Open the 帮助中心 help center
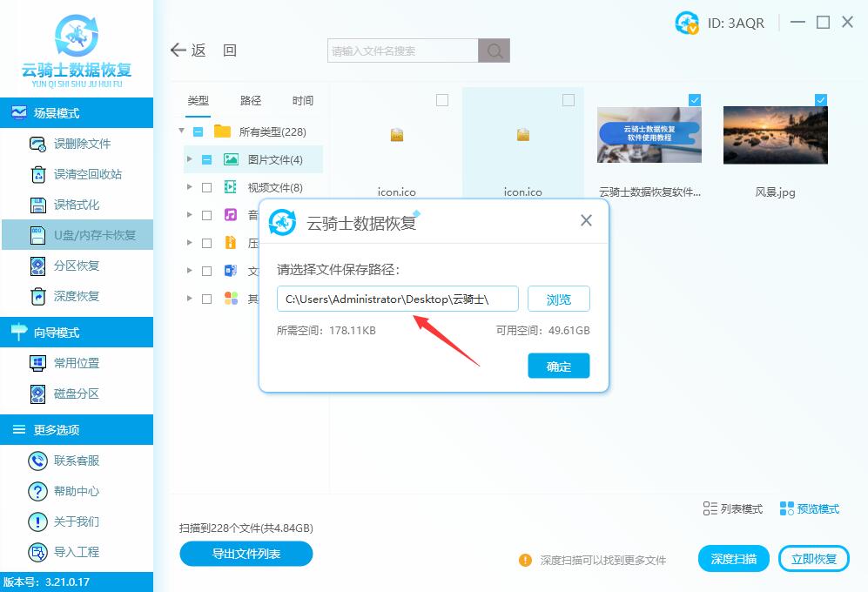The height and width of the screenshot is (592, 868). point(37,491)
